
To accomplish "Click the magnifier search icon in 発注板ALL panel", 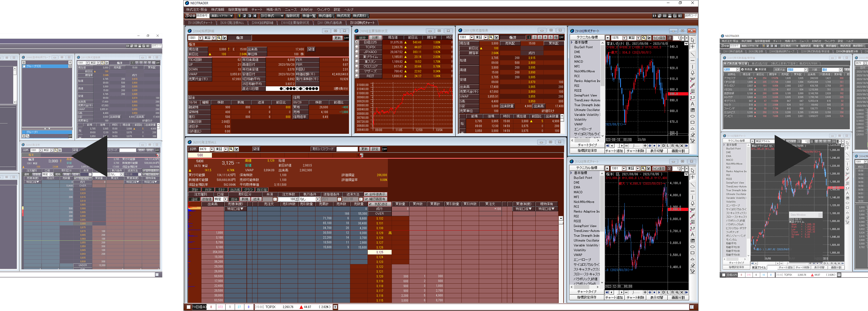I will pyautogui.click(x=231, y=149).
